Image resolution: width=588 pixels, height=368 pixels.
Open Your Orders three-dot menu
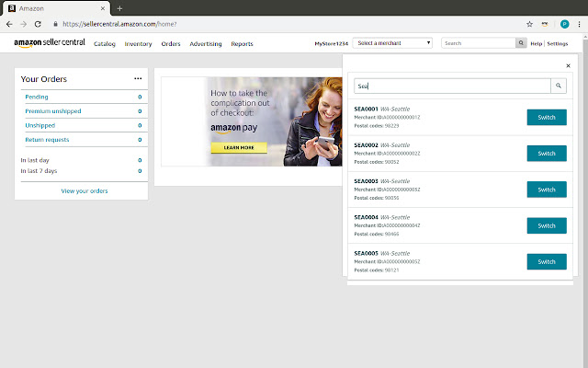click(x=138, y=79)
